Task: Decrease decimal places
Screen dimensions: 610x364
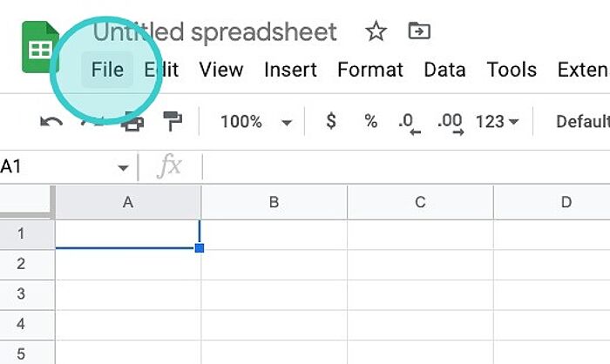Action: [410, 124]
